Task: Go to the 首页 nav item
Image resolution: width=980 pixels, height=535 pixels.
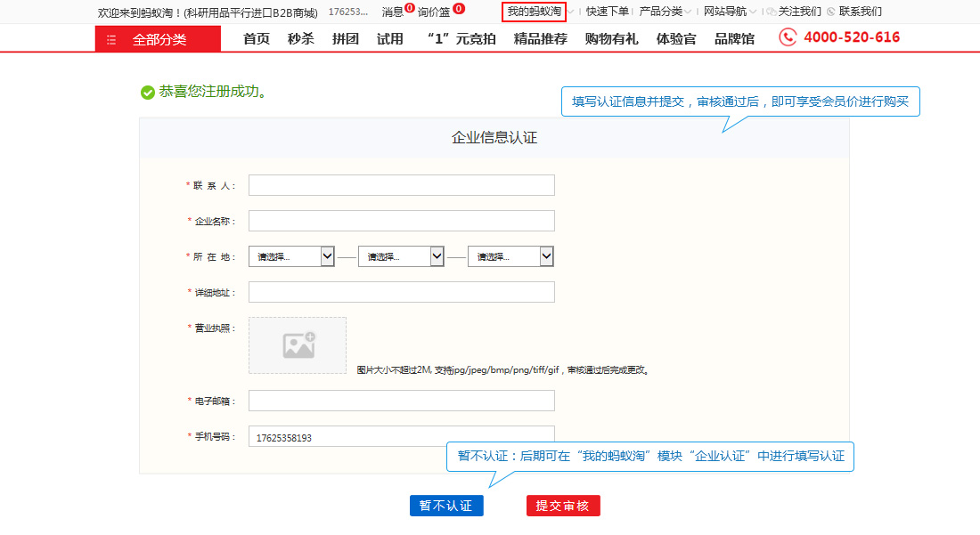Action: (x=257, y=38)
